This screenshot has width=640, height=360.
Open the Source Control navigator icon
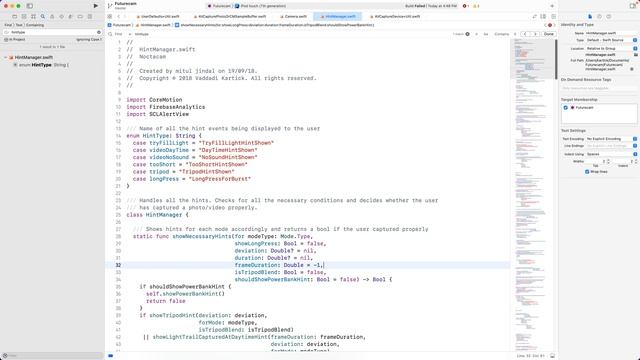click(24, 17)
